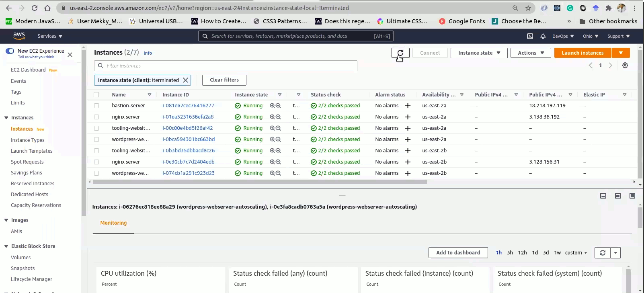
Task: Close the New EC2 Experience banner
Action: [70, 55]
